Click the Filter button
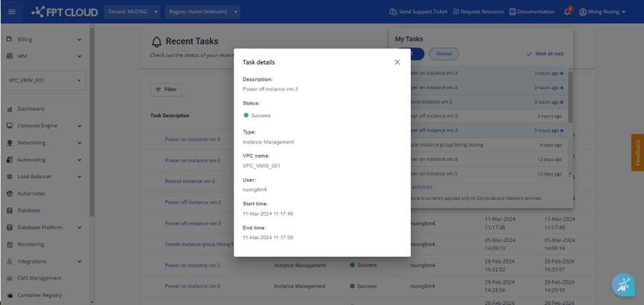 click(166, 89)
